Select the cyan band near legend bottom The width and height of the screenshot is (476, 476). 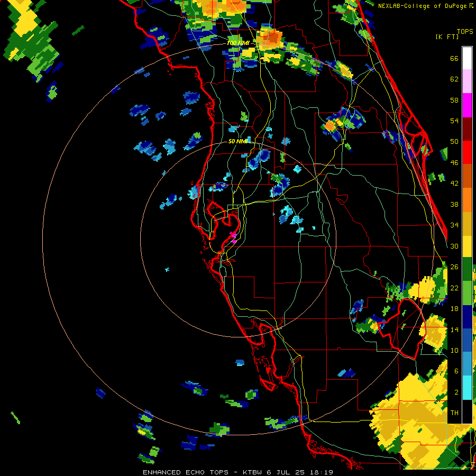(467, 388)
